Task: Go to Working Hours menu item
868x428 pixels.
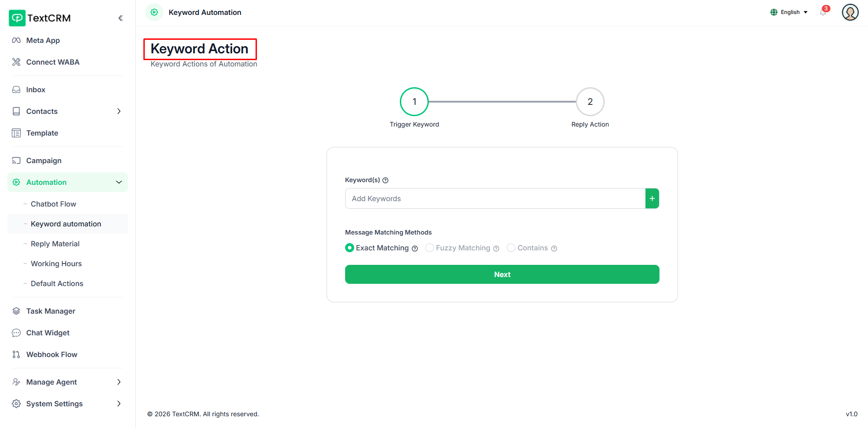Action: pos(56,263)
